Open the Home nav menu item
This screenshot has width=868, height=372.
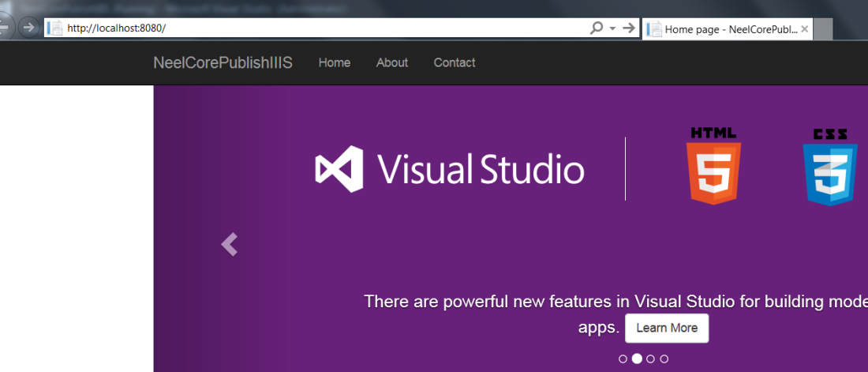[335, 62]
